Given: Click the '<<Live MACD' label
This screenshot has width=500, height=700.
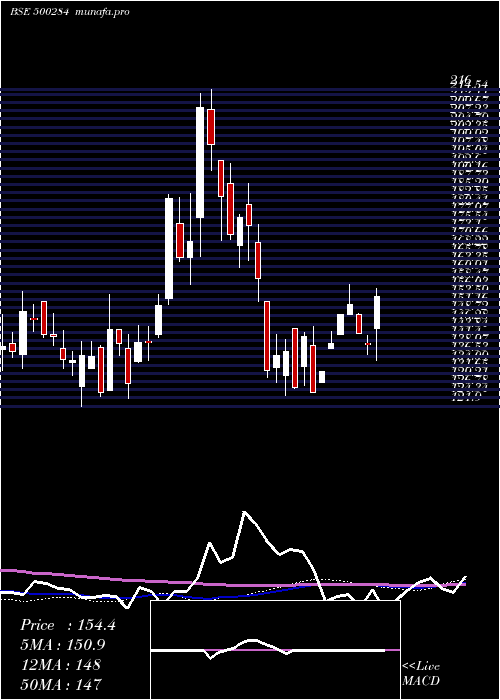Looking at the screenshot, I should coord(421,673).
